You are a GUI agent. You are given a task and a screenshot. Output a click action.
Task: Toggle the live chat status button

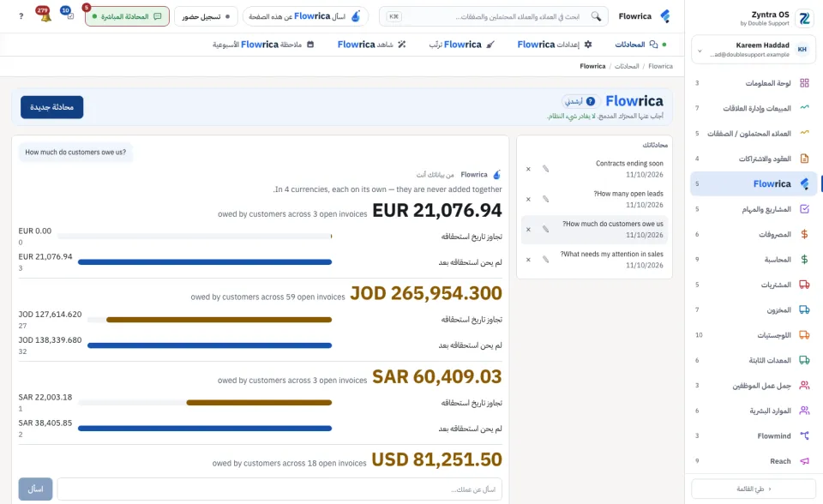click(127, 16)
